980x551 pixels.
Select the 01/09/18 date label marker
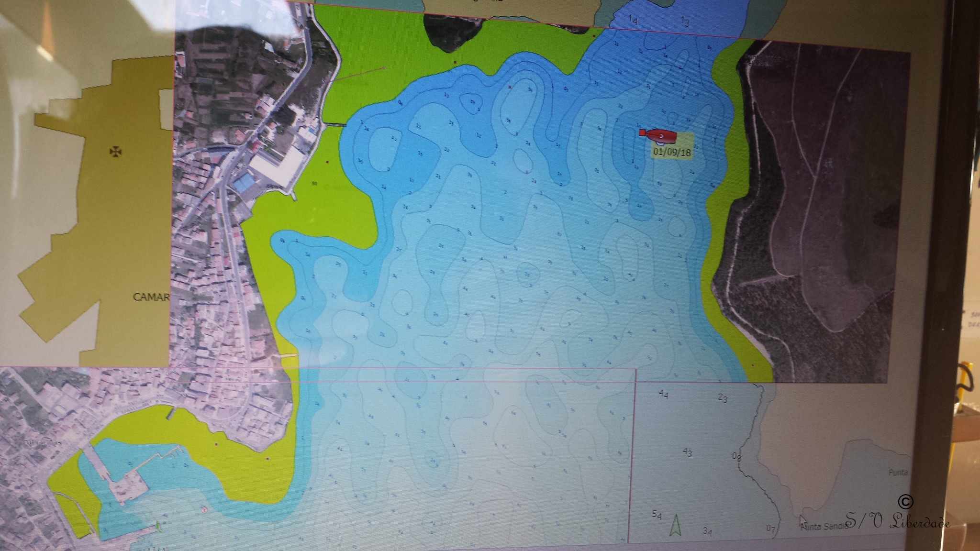click(672, 153)
